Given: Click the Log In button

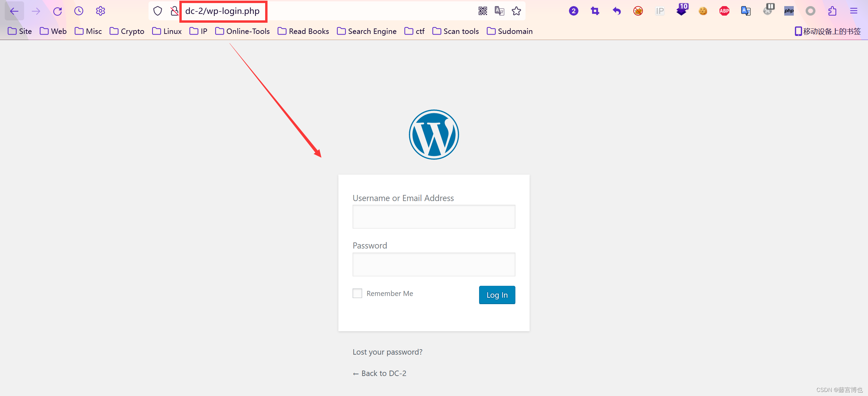Looking at the screenshot, I should click(496, 295).
